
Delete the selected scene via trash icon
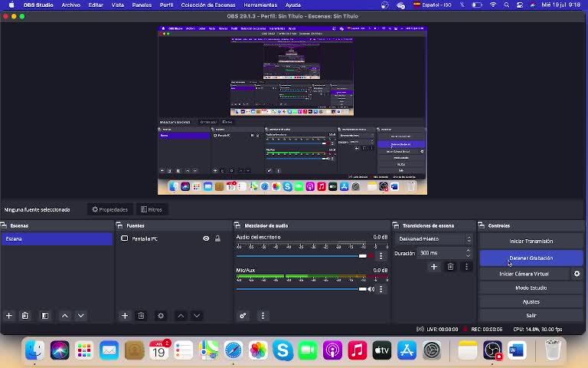tap(25, 316)
